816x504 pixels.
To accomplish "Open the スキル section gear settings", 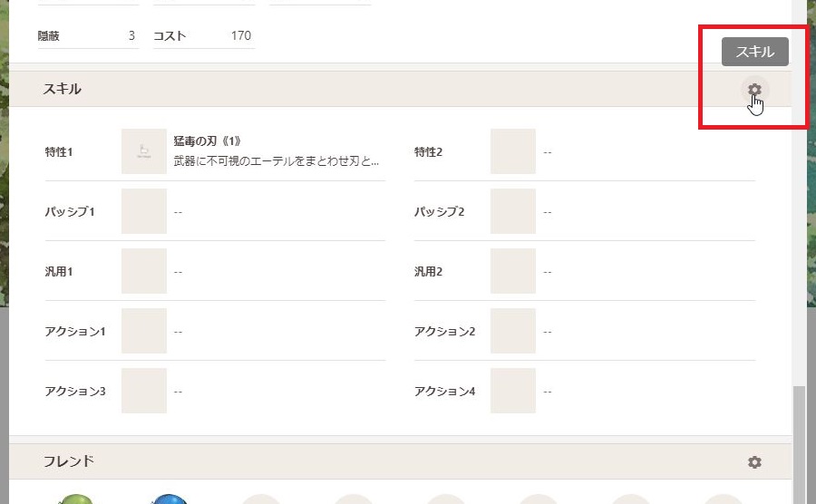I will pyautogui.click(x=754, y=90).
